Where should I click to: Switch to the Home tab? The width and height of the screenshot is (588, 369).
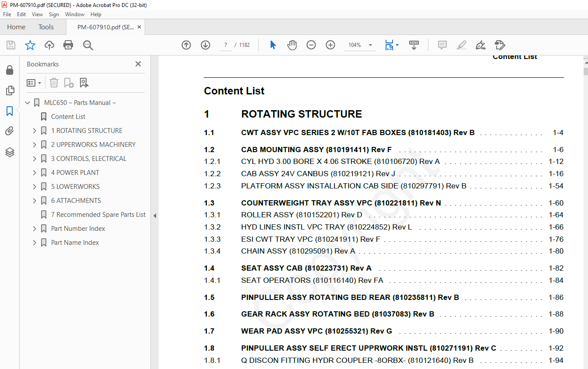[16, 27]
